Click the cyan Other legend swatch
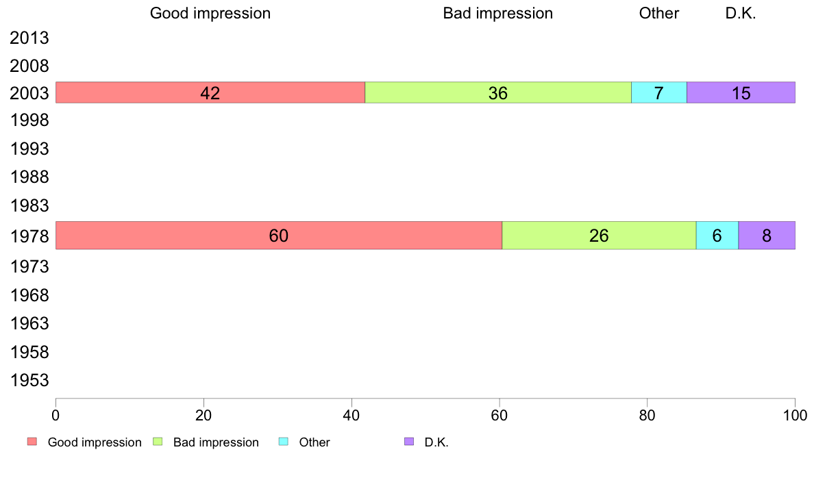This screenshot has height=504, width=814. [284, 442]
